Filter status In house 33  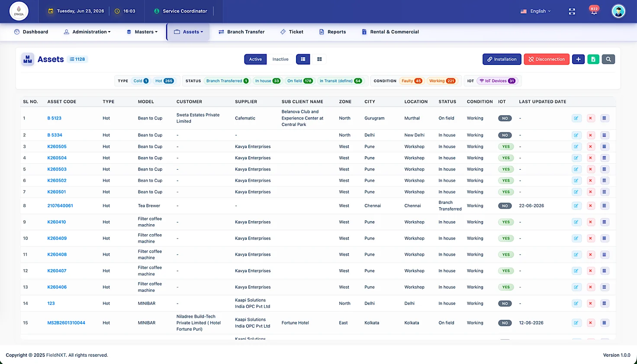pos(267,81)
